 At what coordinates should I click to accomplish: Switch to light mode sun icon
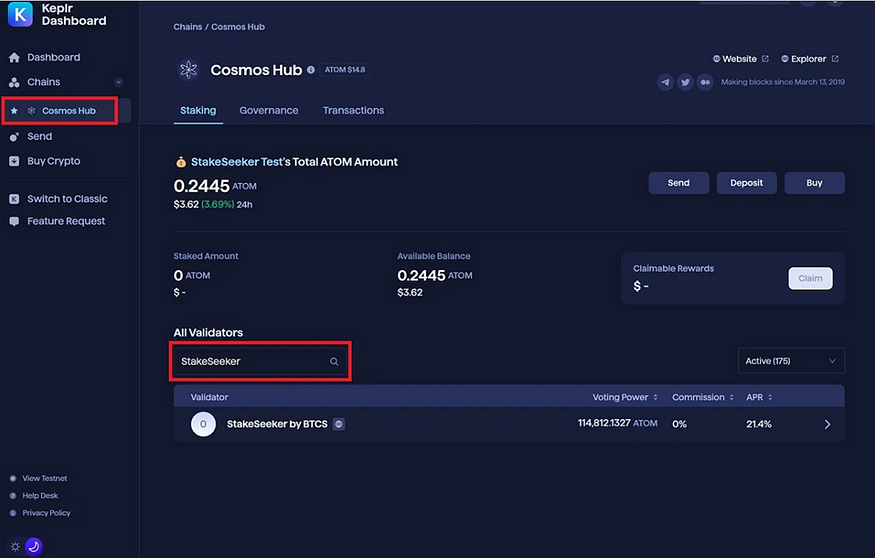point(15,546)
